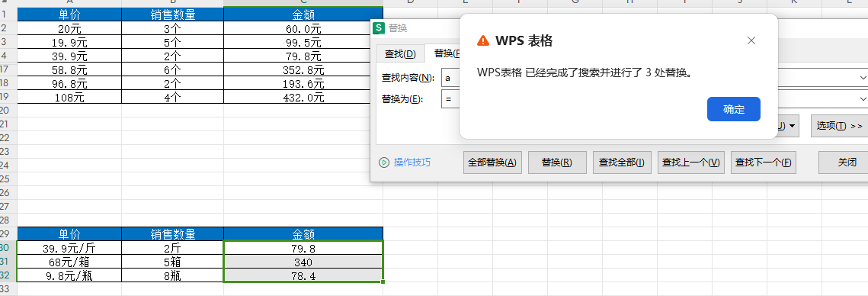Click 查找下一个(F) button

[x=764, y=162]
